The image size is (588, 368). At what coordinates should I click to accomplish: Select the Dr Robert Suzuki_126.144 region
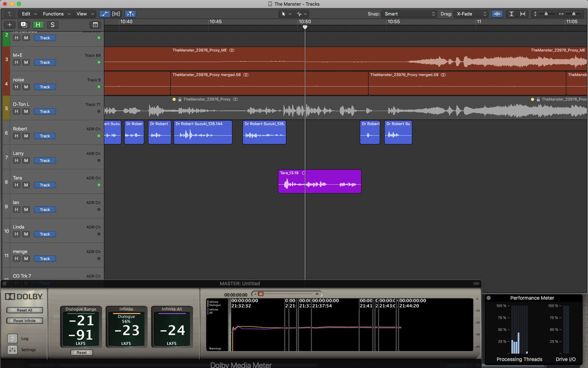[203, 132]
